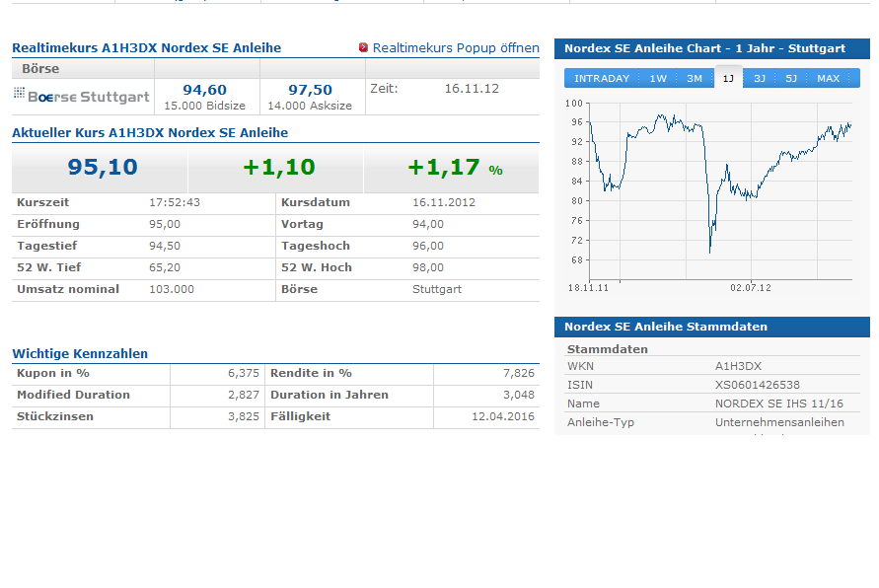Display the MAX chart timeframe
The image size is (879, 588).
point(829,78)
